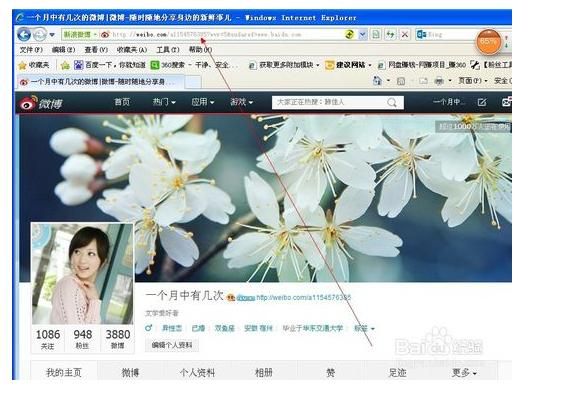Click the home page icon in command bar
Image resolution: width=580 pixels, height=393 pixels.
click(x=377, y=80)
